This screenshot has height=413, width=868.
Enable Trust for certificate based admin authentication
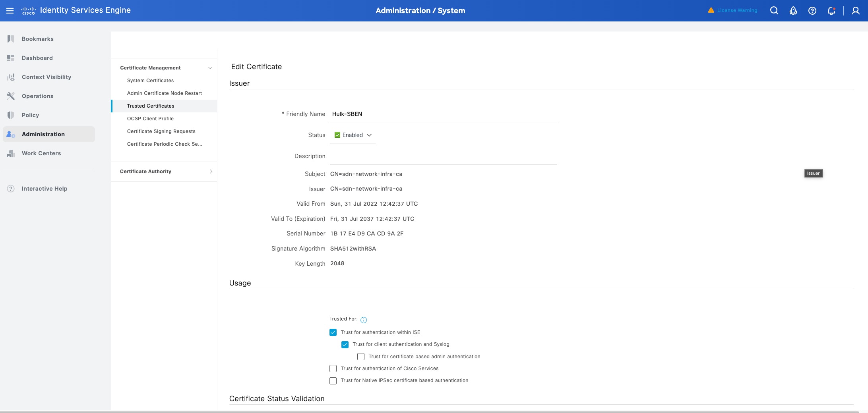pyautogui.click(x=360, y=356)
